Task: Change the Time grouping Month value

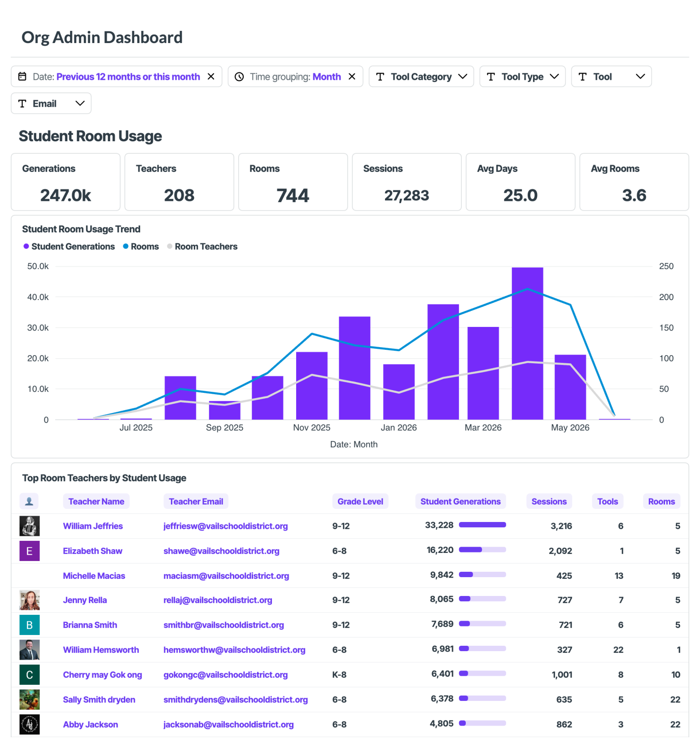Action: pyautogui.click(x=327, y=77)
